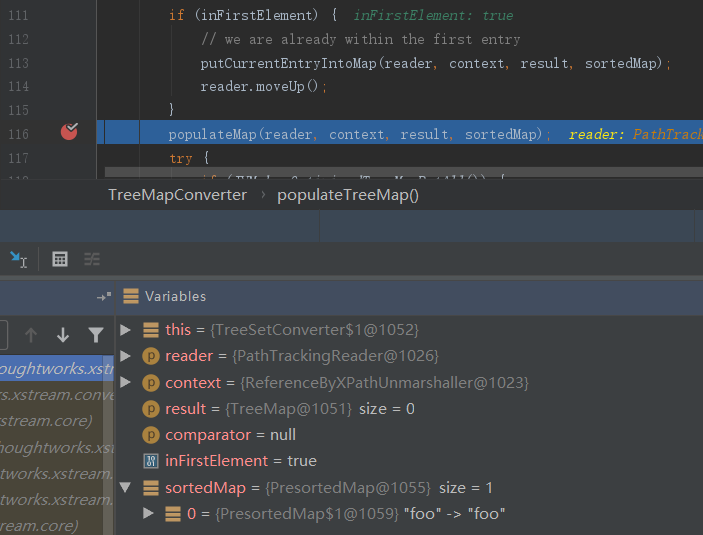
Task: Open the Evaluate Expression calculator icon
Action: 60,259
